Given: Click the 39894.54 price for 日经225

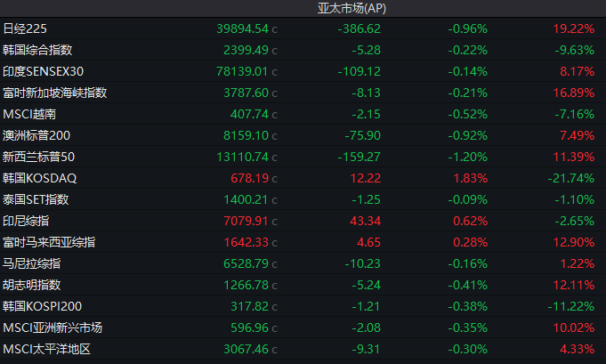Looking at the screenshot, I should click(242, 28).
